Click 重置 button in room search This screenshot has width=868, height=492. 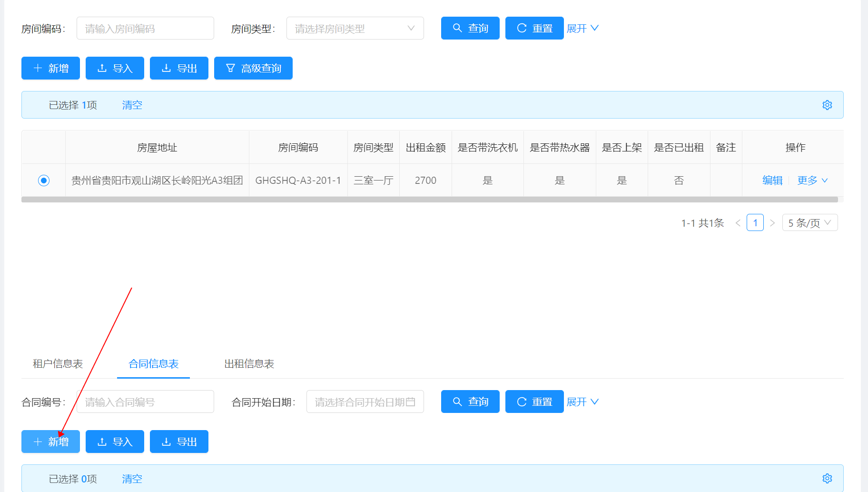(534, 28)
